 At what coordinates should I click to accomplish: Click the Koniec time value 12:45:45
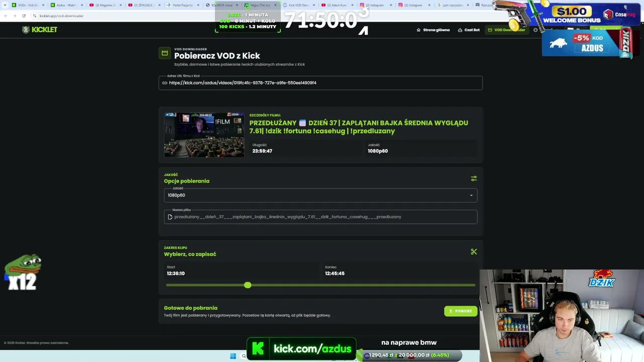point(335,274)
